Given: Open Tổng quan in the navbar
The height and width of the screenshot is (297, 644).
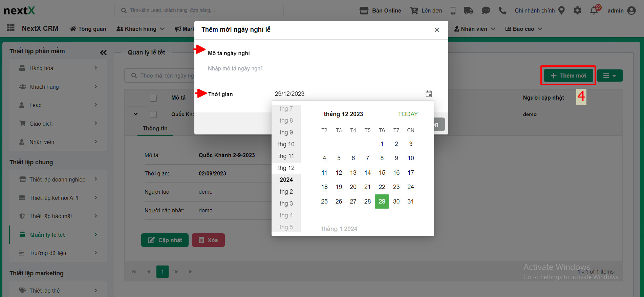Looking at the screenshot, I should pyautogui.click(x=88, y=29).
